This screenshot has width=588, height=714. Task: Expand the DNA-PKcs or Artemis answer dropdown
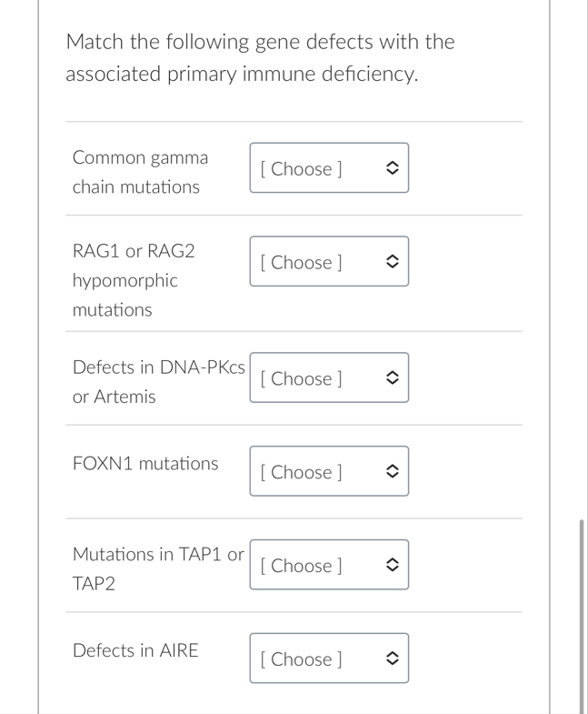point(328,378)
